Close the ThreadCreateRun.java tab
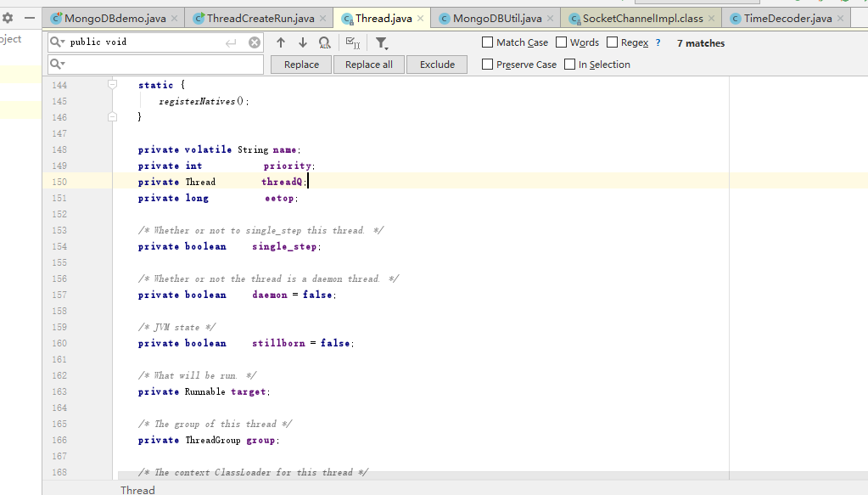 click(x=322, y=19)
